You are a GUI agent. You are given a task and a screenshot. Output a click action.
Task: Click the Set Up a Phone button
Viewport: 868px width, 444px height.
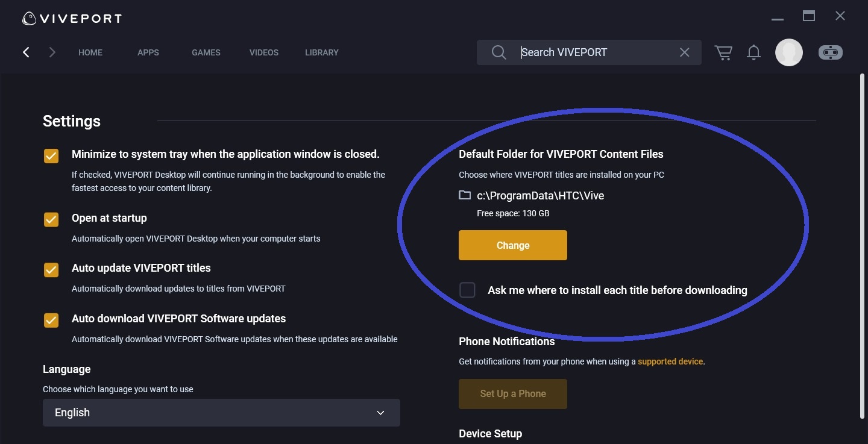[x=513, y=394]
